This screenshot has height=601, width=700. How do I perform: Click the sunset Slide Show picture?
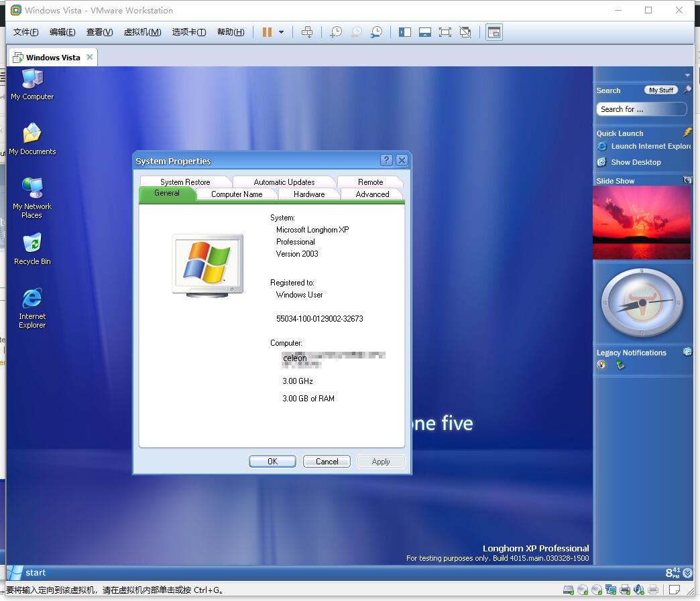click(x=642, y=222)
